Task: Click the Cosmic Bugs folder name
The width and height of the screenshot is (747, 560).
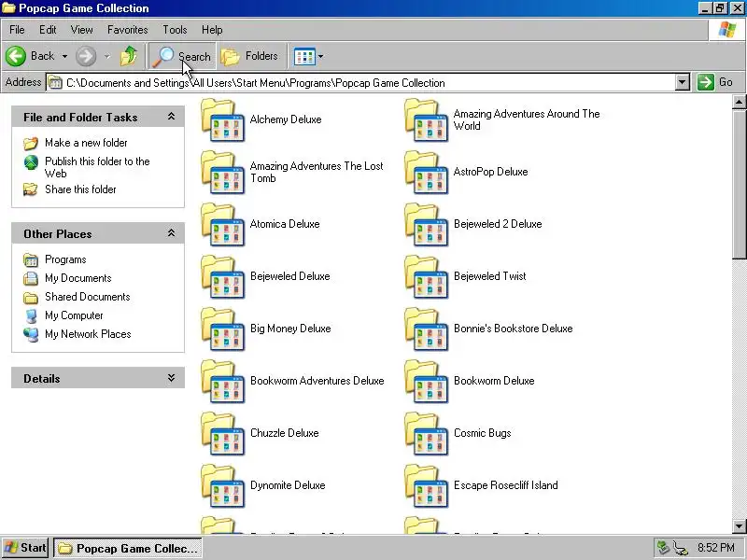Action: (x=482, y=433)
